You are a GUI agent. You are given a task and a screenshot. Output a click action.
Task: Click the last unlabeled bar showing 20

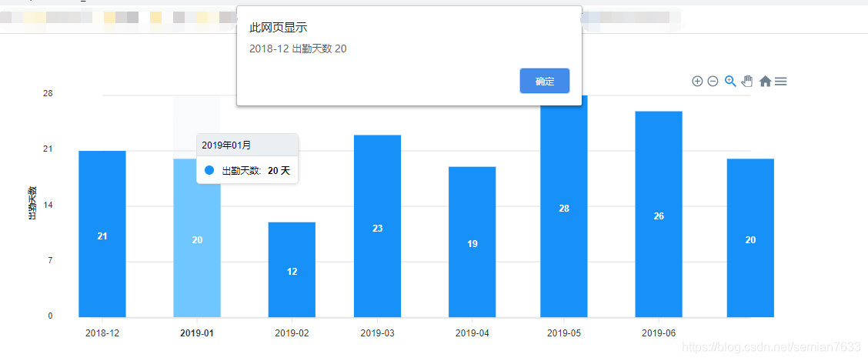point(750,238)
